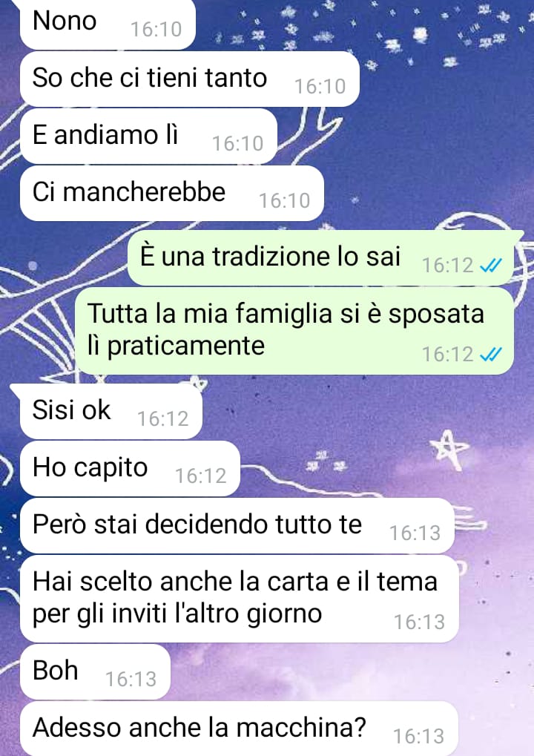Select the 'So che ci tieni tanto' message
This screenshot has height=756, width=534.
190,79
